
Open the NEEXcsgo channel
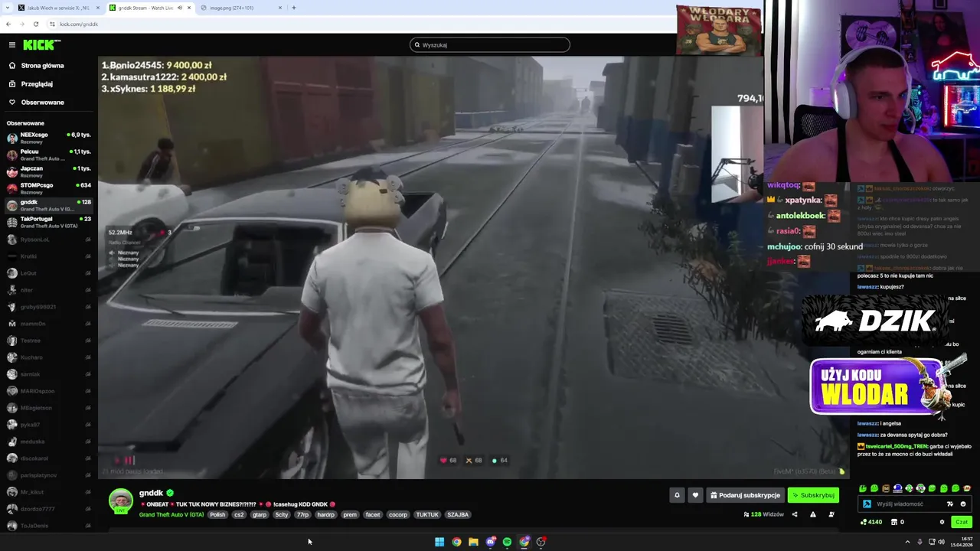click(49, 138)
